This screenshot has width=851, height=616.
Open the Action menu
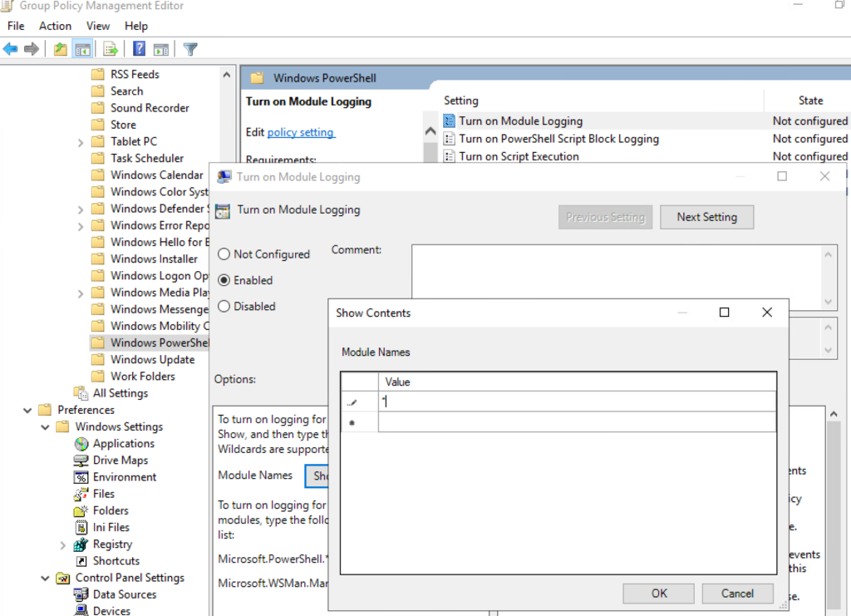[x=55, y=26]
